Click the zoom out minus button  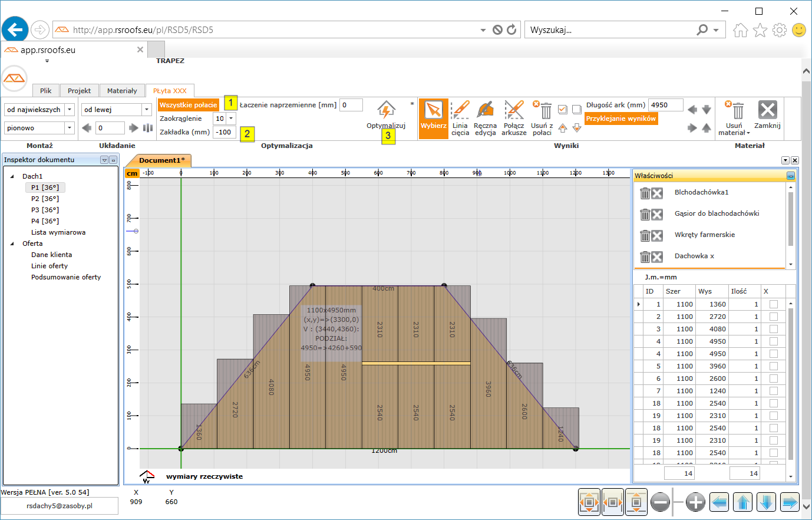click(x=660, y=502)
